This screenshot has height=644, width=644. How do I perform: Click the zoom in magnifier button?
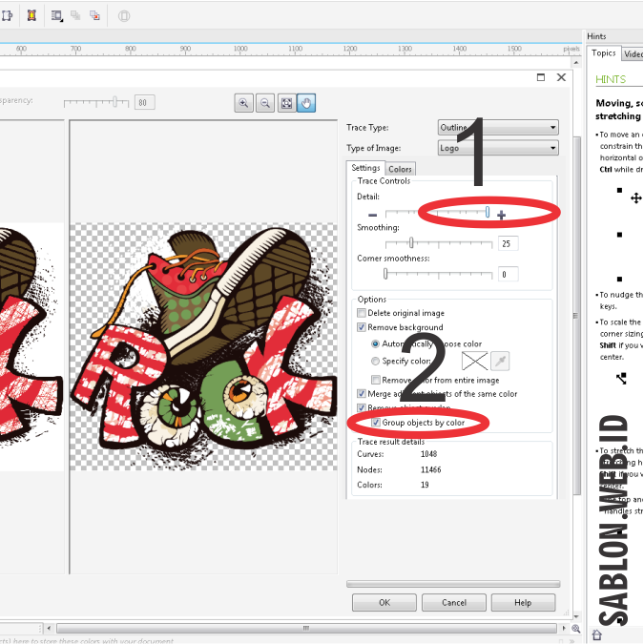(x=243, y=103)
